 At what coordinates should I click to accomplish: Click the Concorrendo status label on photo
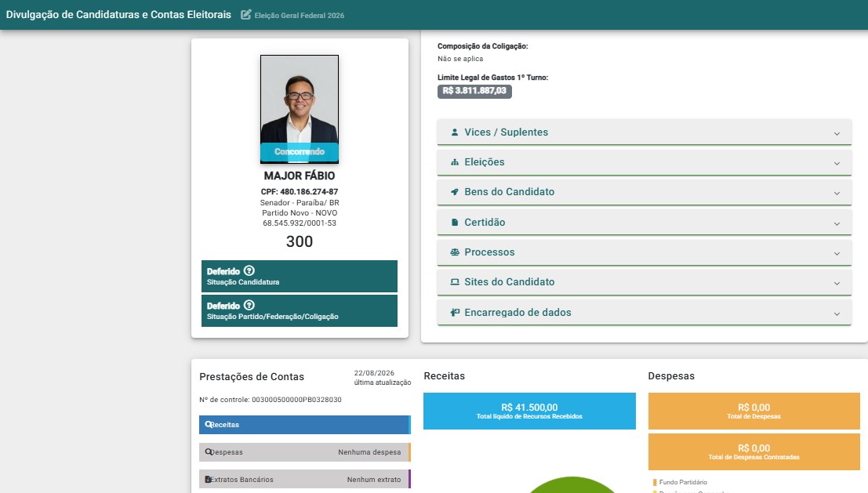[x=300, y=151]
